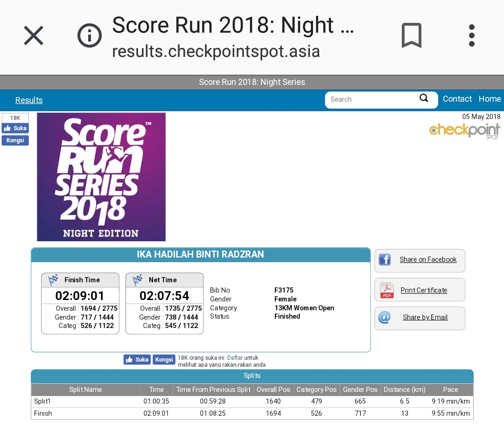Click the Finish Time checkered flag icon

point(53,279)
